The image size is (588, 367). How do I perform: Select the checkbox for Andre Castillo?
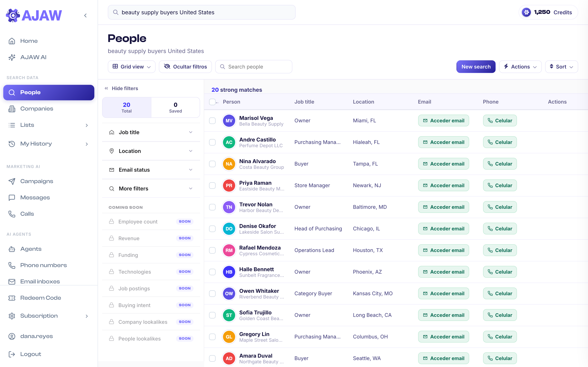pos(212,142)
